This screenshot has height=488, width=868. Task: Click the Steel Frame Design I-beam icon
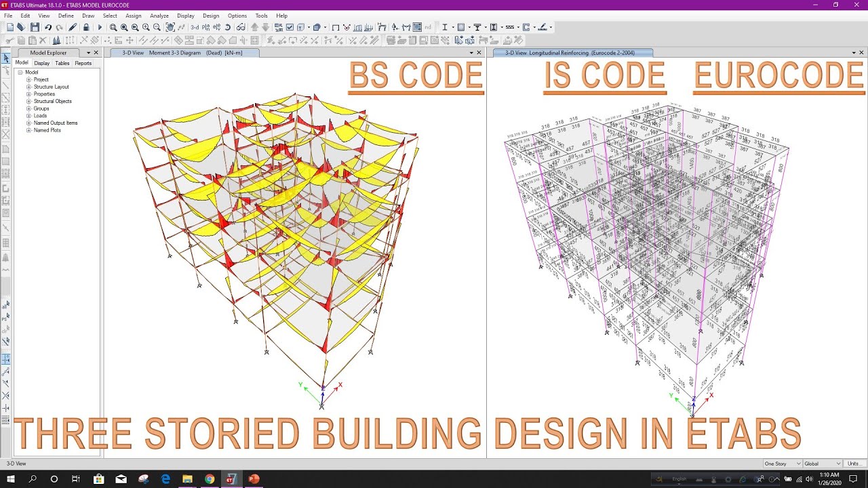tap(445, 27)
